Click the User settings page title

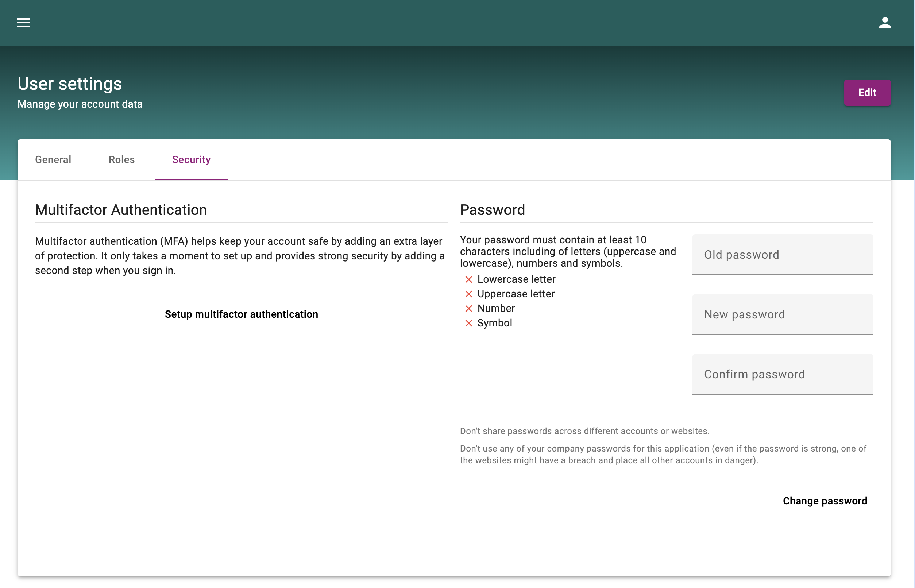70,84
